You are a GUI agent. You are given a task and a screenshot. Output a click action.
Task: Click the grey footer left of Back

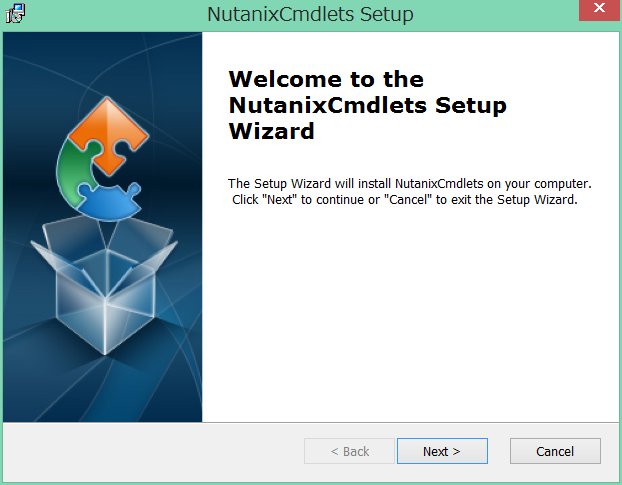pyautogui.click(x=154, y=451)
